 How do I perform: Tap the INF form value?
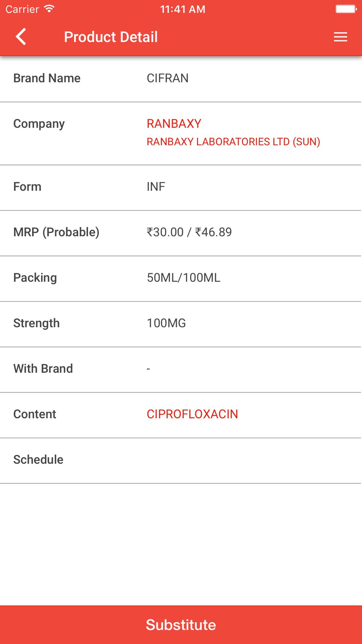click(x=156, y=187)
